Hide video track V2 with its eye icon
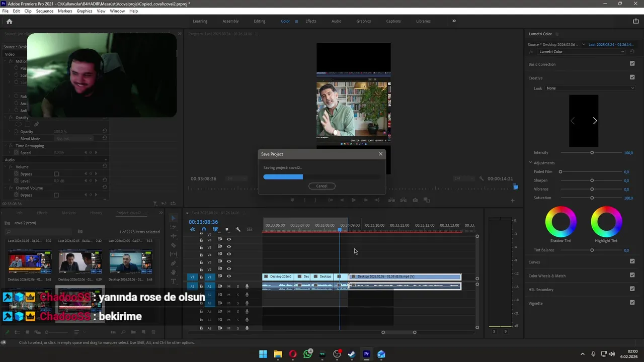Image resolution: width=644 pixels, height=362 pixels. [x=229, y=269]
